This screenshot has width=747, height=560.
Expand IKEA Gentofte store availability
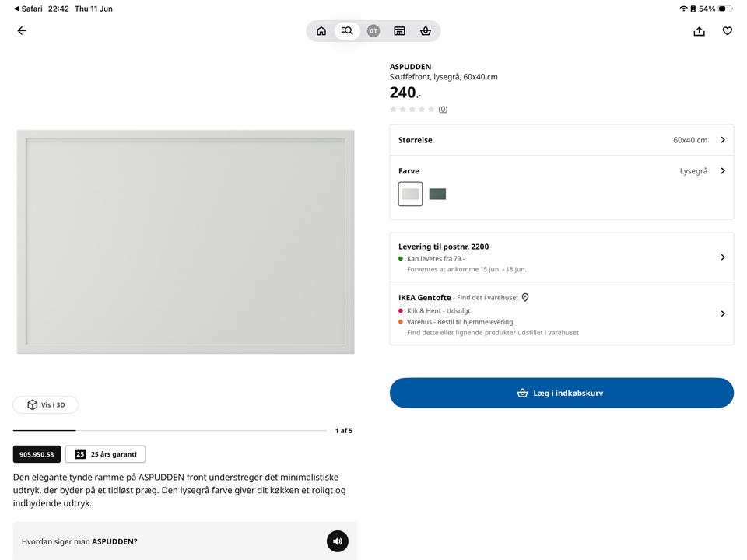[562, 313]
